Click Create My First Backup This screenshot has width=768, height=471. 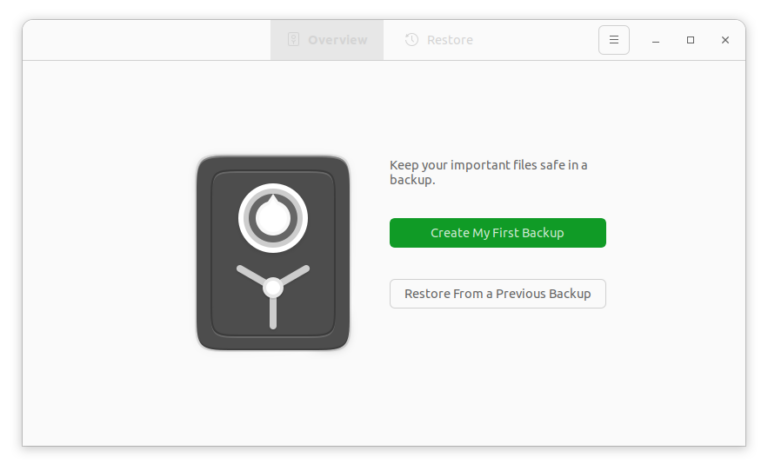tap(497, 233)
